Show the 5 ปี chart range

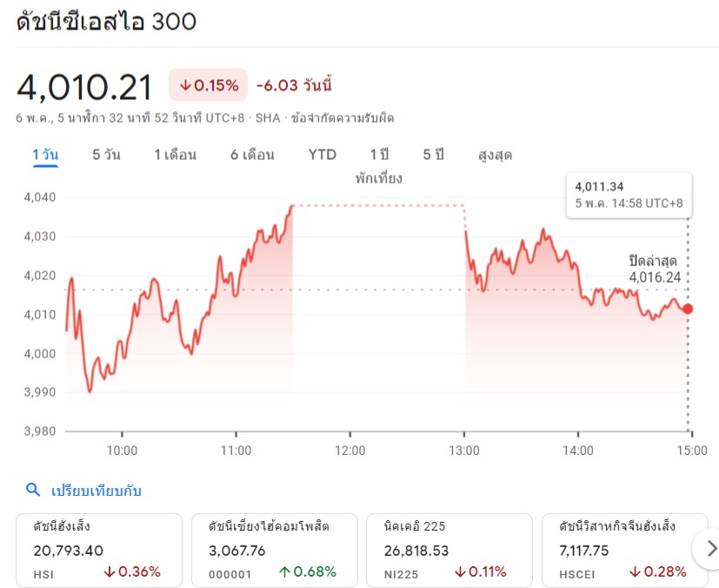click(x=433, y=155)
